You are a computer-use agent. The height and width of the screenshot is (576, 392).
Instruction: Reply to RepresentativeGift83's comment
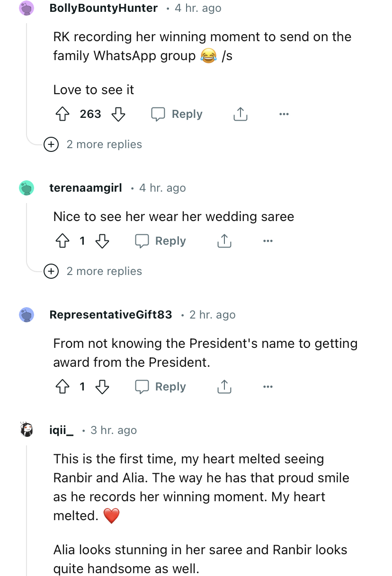click(161, 387)
